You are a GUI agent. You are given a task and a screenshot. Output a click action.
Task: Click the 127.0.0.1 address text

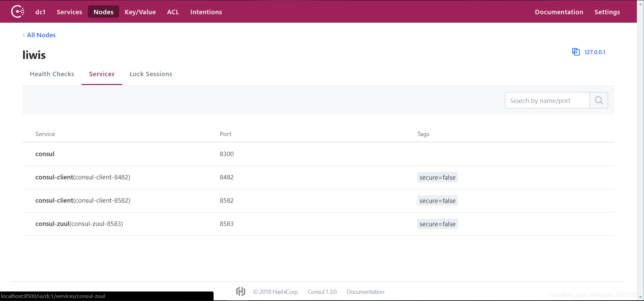595,52
